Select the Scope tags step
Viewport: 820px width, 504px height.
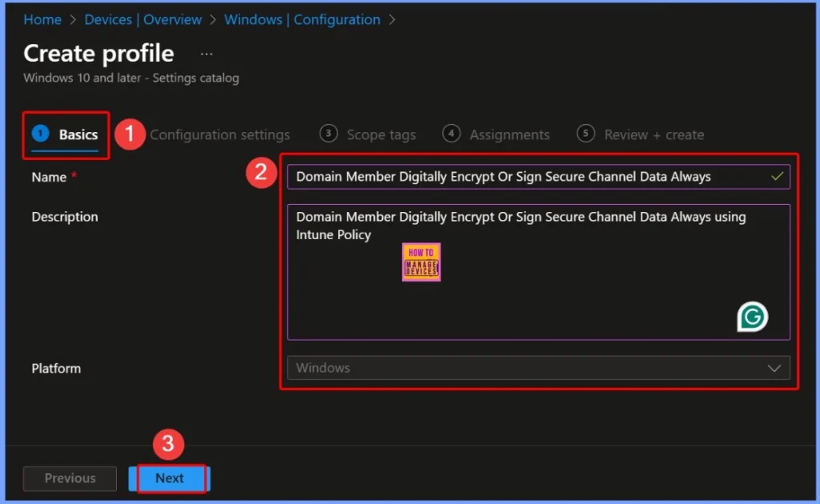pos(381,134)
